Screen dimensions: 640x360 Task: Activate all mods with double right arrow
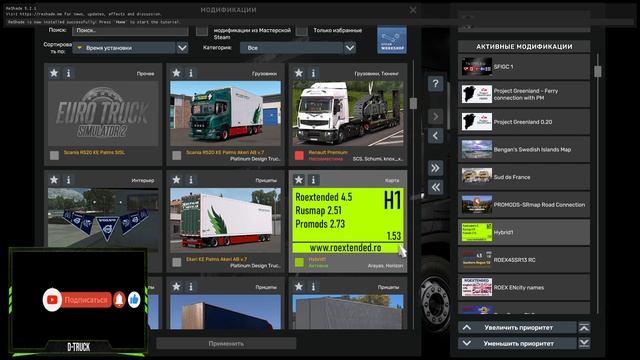coord(436,168)
